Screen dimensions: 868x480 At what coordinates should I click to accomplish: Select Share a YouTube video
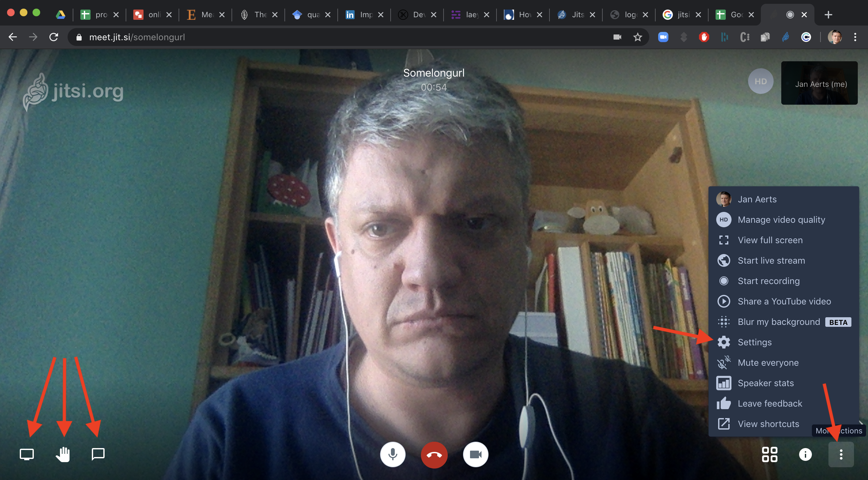(x=783, y=301)
